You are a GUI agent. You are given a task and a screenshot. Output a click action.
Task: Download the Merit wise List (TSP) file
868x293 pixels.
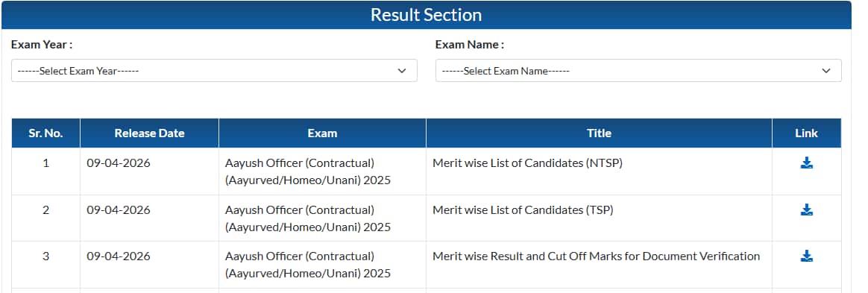807,209
